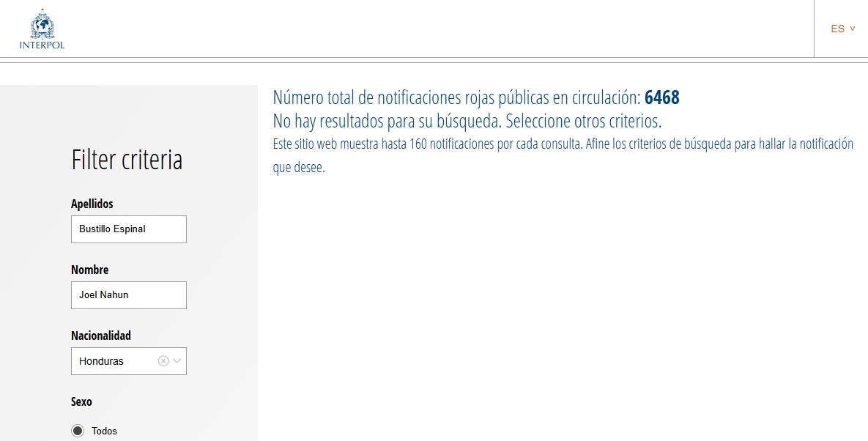
Task: Open the ES language selector
Action: click(838, 29)
